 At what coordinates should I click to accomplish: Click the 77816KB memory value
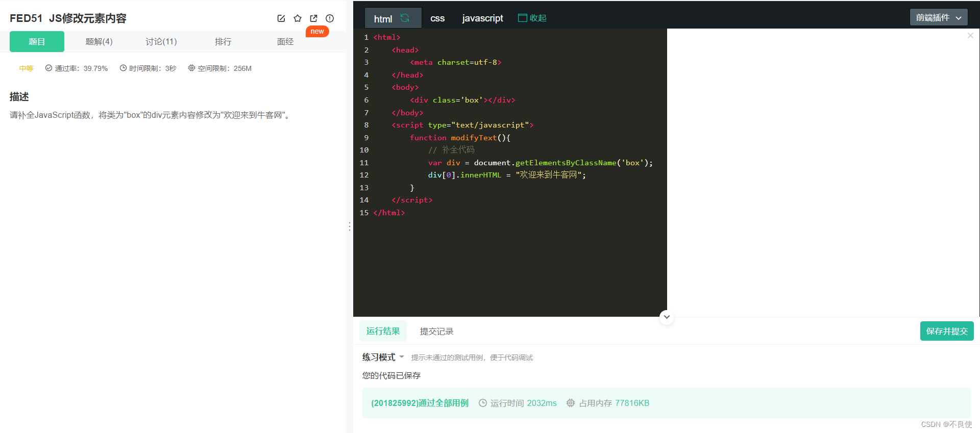click(x=632, y=403)
